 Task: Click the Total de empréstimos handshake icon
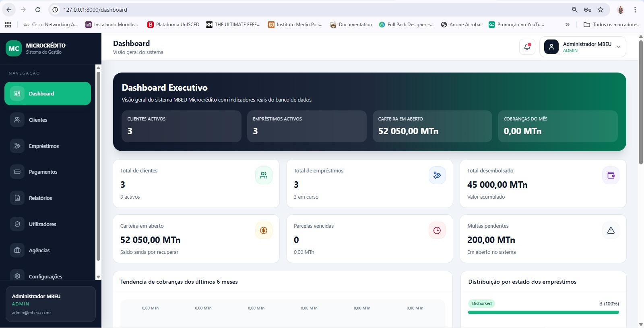(x=437, y=175)
